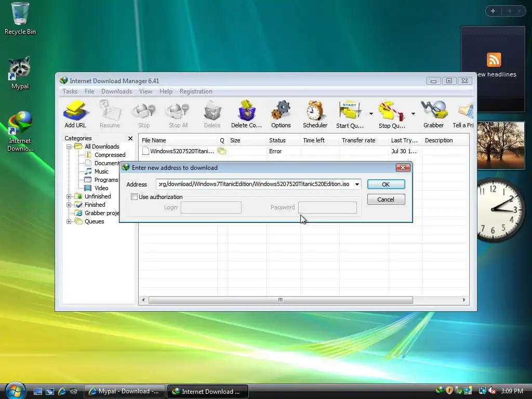
Task: Click the scroll left arrow of list
Action: click(x=143, y=300)
